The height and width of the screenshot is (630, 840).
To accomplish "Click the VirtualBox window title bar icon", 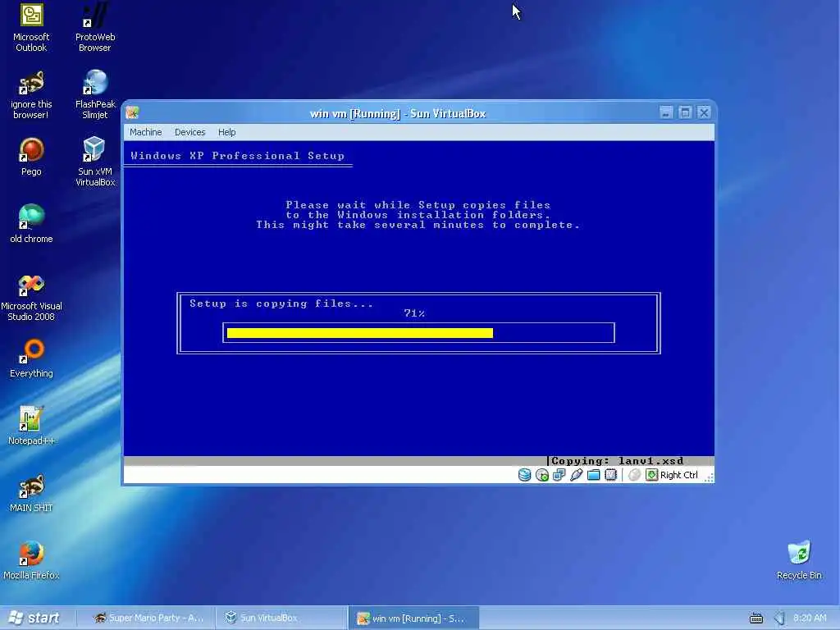I will [x=132, y=112].
